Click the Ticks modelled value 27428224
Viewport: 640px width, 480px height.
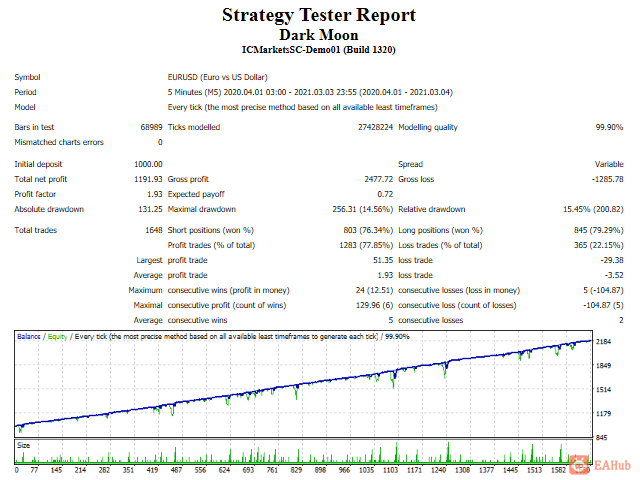(376, 127)
